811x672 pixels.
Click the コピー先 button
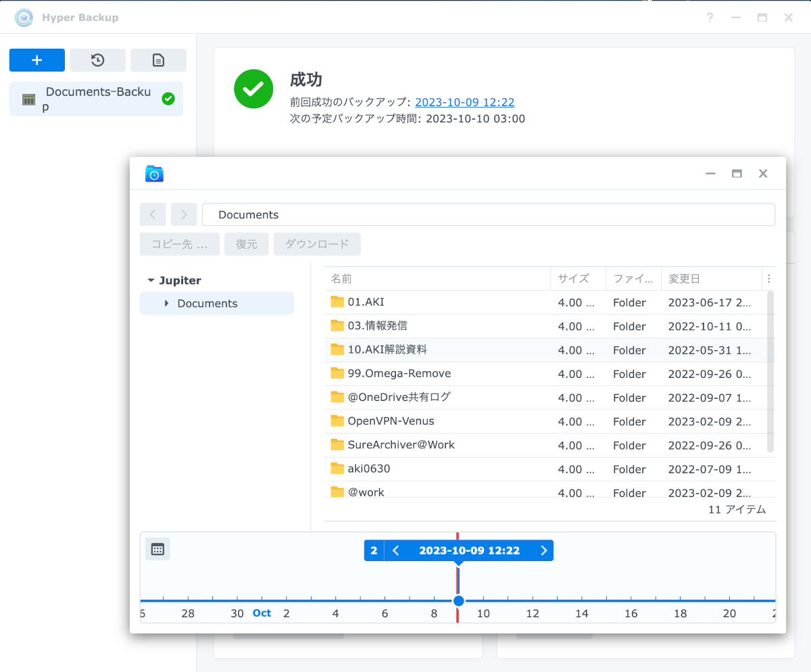click(180, 244)
